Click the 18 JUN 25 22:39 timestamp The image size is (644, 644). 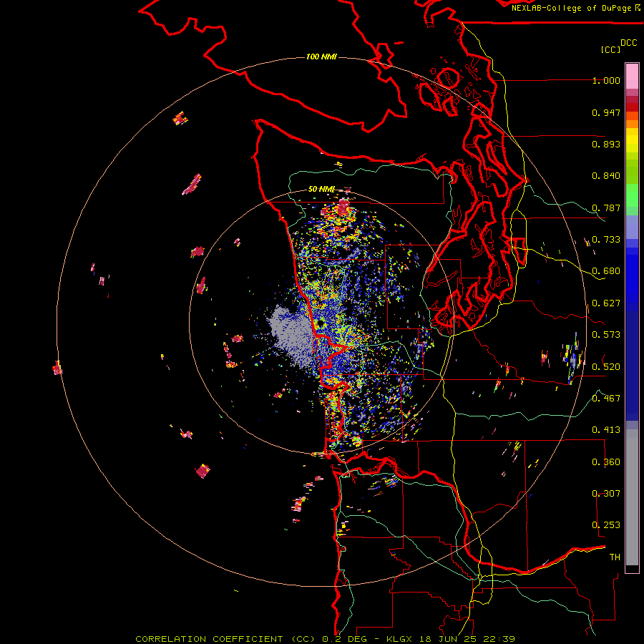(x=467, y=639)
